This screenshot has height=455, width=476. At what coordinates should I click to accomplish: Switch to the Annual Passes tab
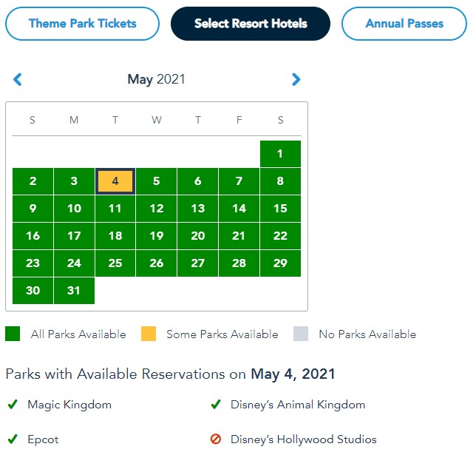point(404,24)
